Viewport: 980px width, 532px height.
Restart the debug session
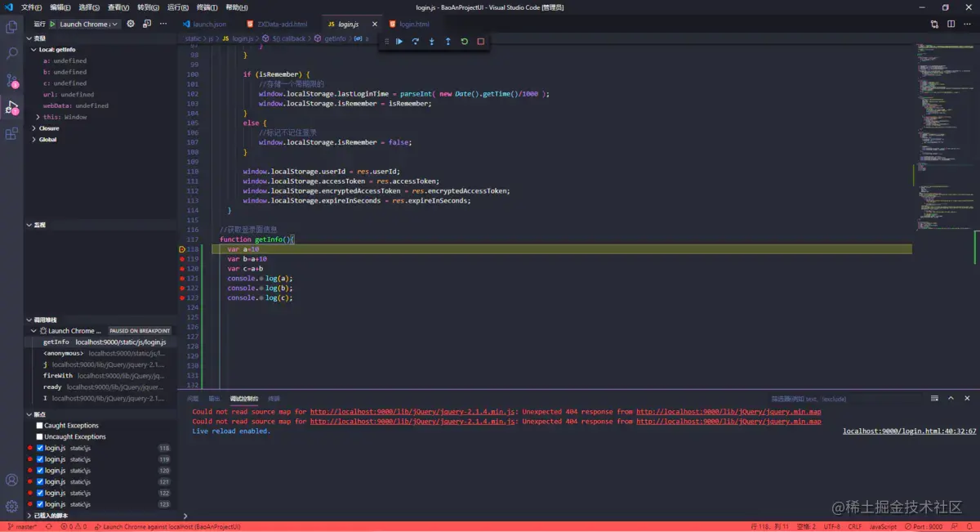click(464, 41)
